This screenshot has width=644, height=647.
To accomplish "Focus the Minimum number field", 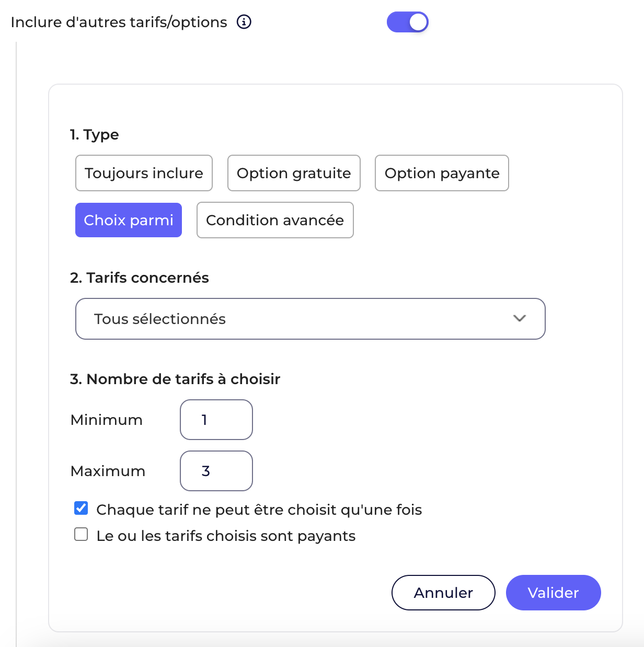I will click(x=216, y=420).
